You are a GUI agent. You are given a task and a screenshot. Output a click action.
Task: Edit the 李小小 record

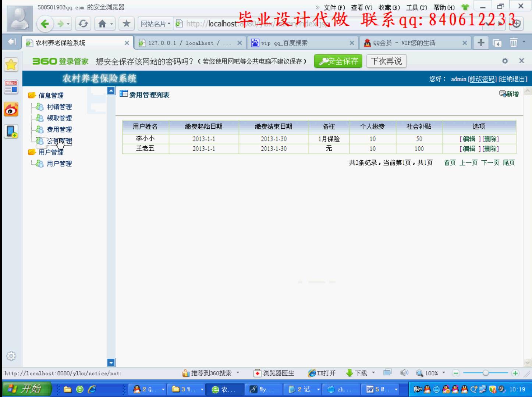470,139
